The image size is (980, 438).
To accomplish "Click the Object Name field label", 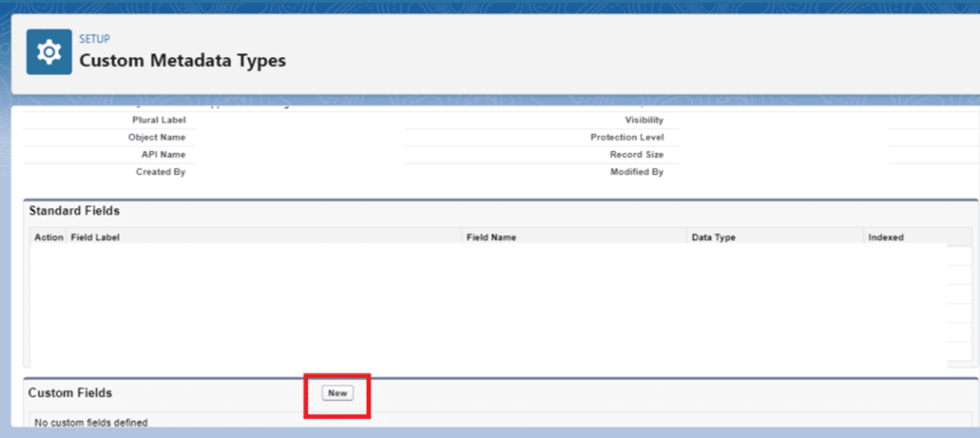I will [157, 138].
